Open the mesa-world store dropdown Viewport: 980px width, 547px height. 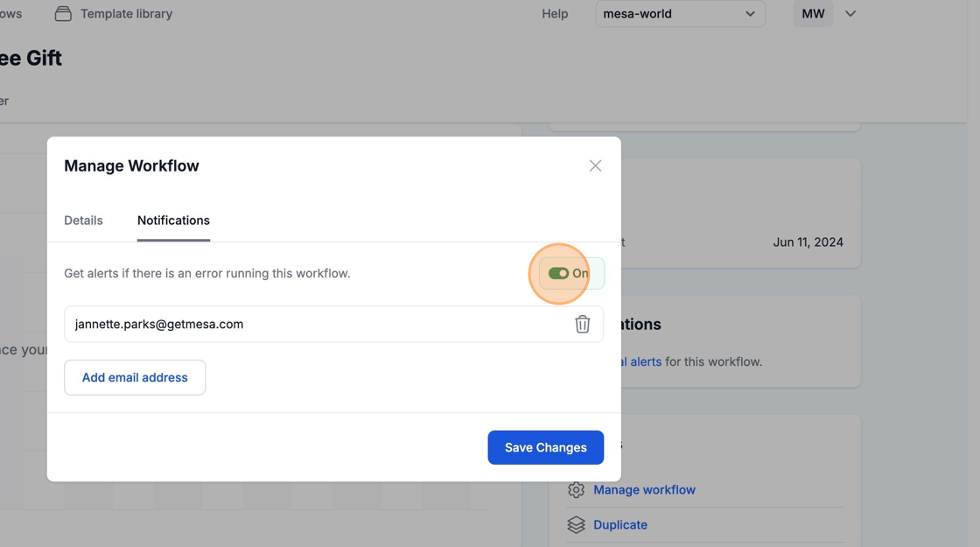(x=680, y=14)
